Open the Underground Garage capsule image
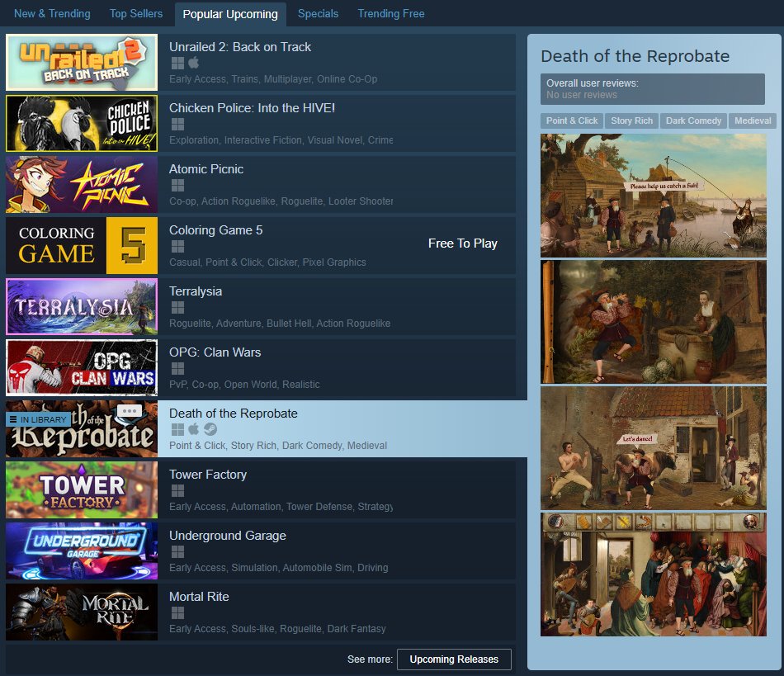The width and height of the screenshot is (784, 676). 82,551
